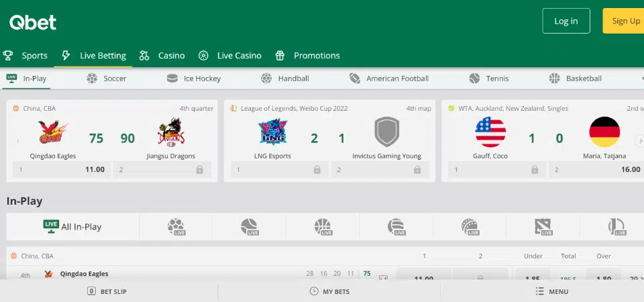Open the Casino section
The height and width of the screenshot is (302, 644).
tap(171, 56)
